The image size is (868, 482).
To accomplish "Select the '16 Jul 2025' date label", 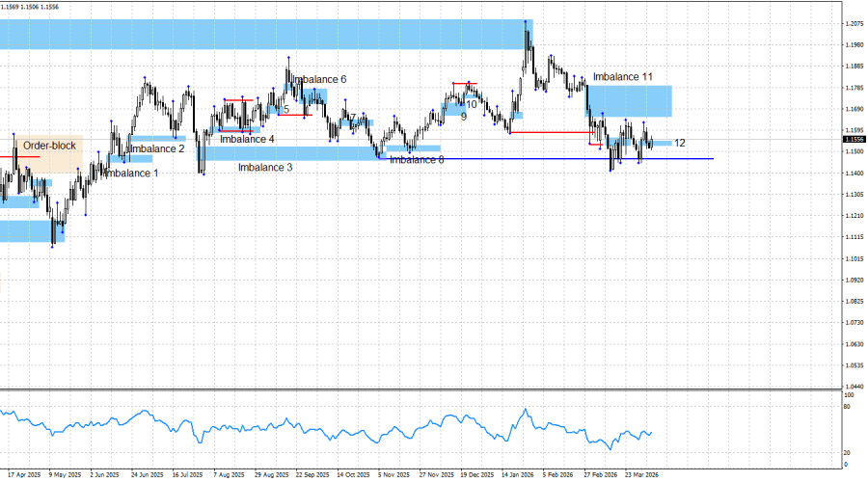I will coord(188,475).
